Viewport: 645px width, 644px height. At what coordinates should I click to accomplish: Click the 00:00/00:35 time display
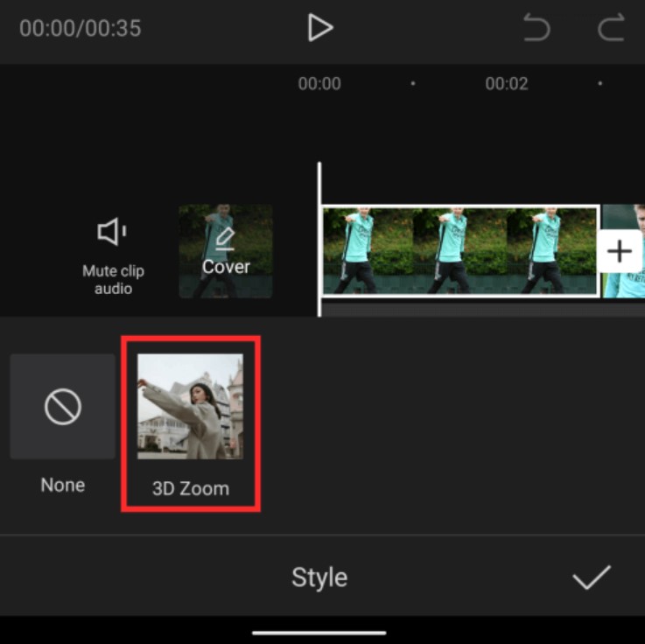pos(81,29)
